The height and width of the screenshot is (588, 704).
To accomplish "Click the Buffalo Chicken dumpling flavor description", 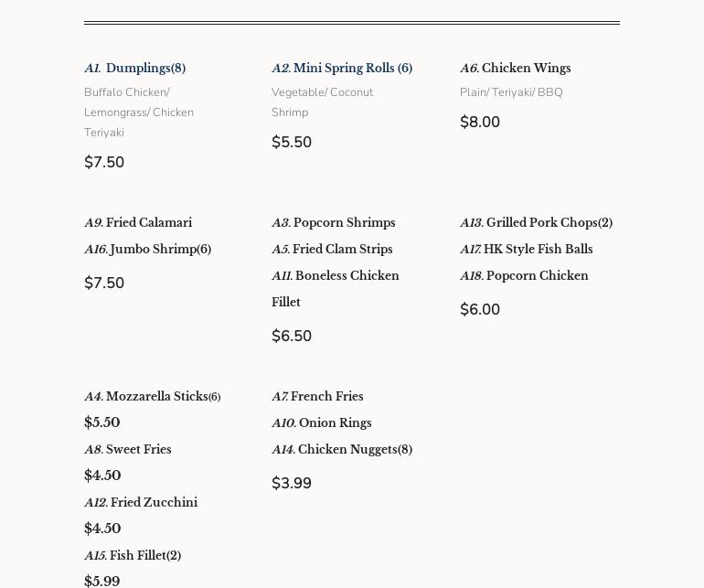I will (x=126, y=92).
